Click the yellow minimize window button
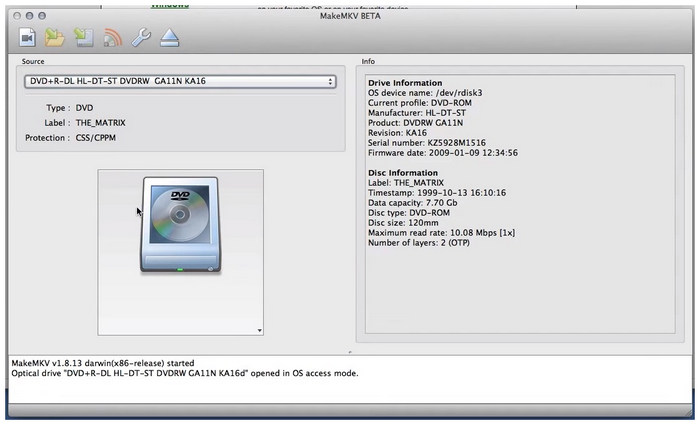The height and width of the screenshot is (425, 700). 29,16
